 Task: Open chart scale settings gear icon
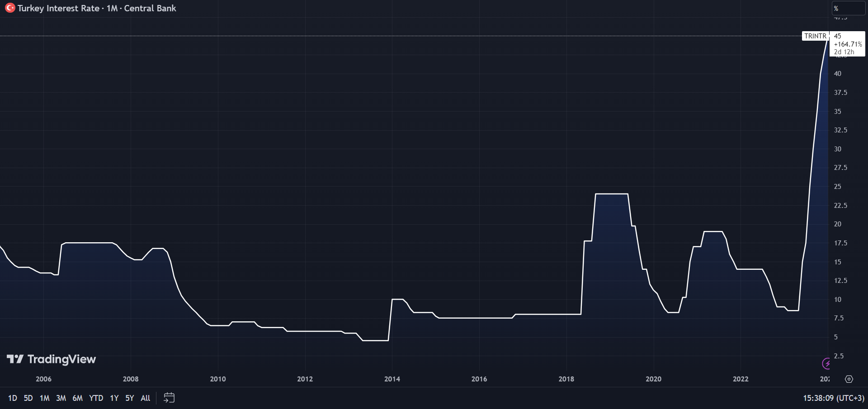[849, 379]
